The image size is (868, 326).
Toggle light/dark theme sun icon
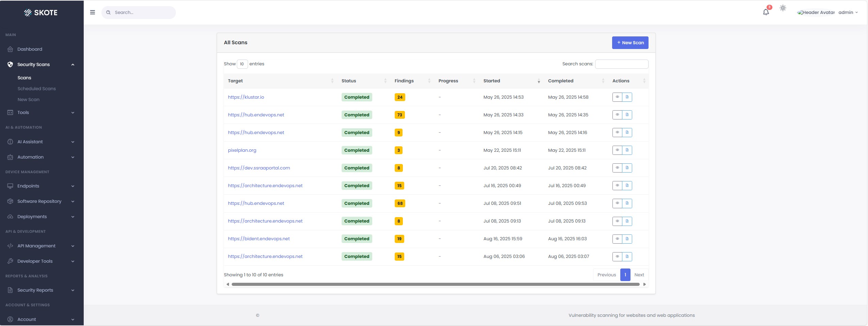coord(783,8)
